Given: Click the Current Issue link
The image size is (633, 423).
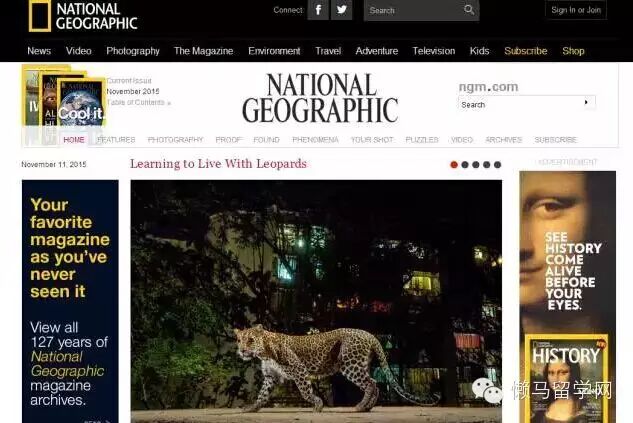Looking at the screenshot, I should [129, 81].
